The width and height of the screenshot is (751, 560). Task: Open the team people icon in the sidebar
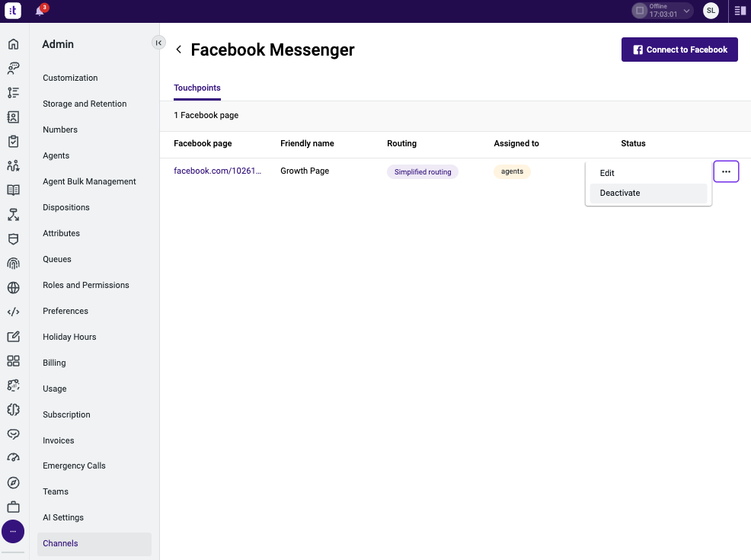coord(14,166)
